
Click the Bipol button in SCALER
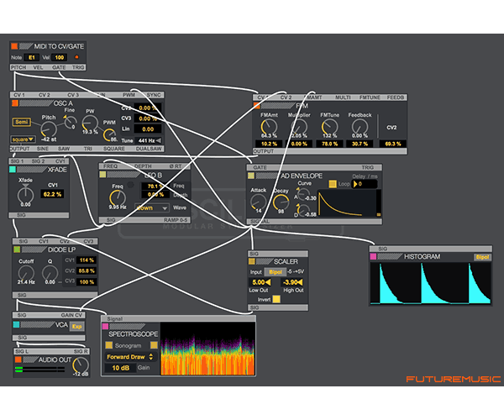[276, 272]
